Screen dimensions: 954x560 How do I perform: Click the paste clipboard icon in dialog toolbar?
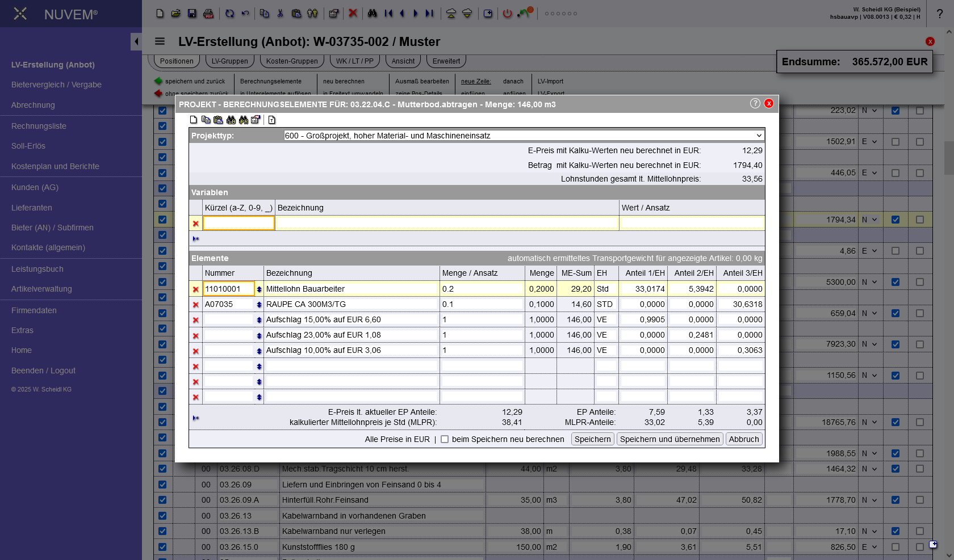coord(218,120)
